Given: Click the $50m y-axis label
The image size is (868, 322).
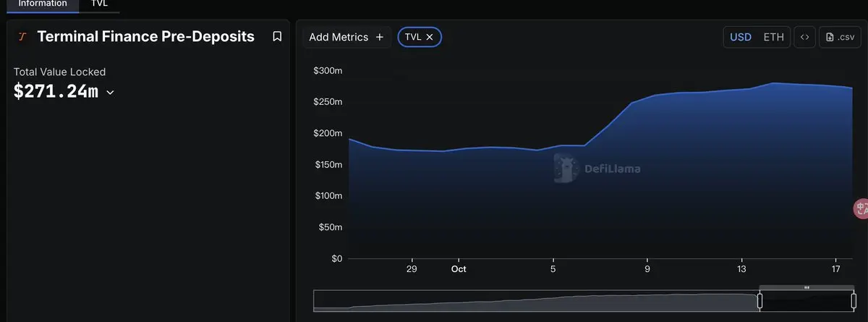Looking at the screenshot, I should coord(330,227).
